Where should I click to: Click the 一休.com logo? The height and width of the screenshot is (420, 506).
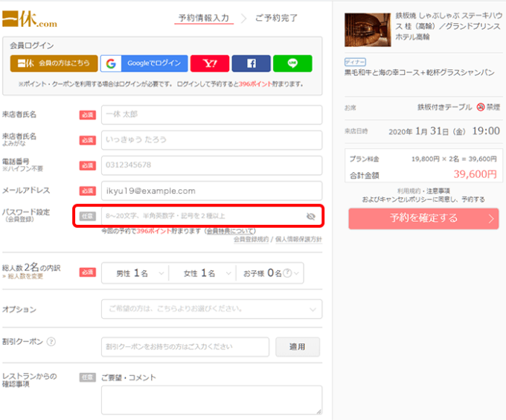pos(30,19)
